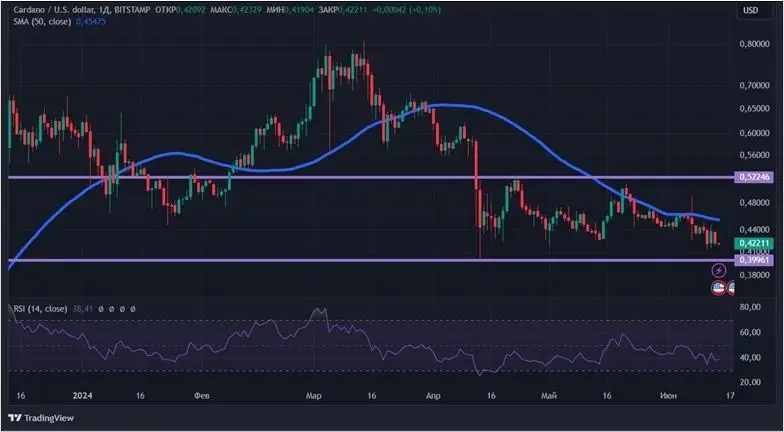Click the 0,39961 support price label

coord(754,260)
